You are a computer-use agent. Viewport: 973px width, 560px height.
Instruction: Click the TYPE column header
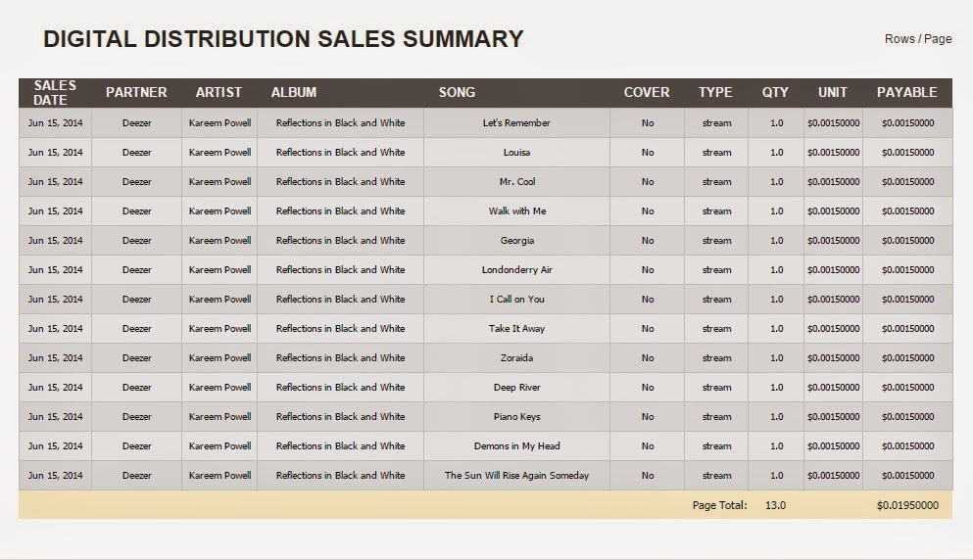[715, 93]
